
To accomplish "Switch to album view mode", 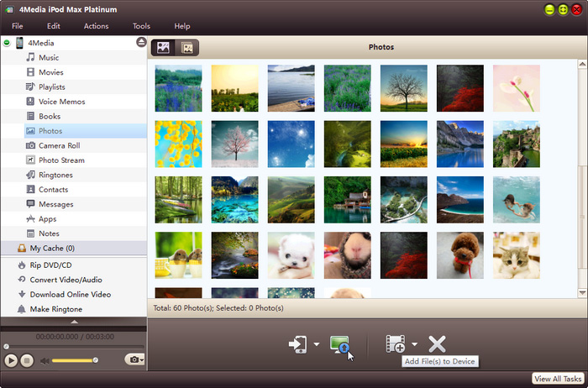I will point(187,48).
